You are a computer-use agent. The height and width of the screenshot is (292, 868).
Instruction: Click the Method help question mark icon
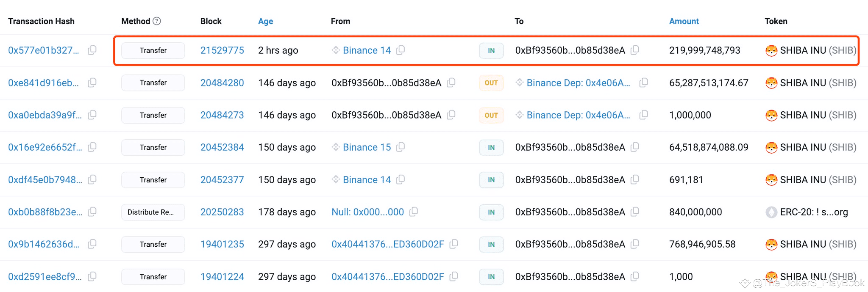tap(157, 21)
